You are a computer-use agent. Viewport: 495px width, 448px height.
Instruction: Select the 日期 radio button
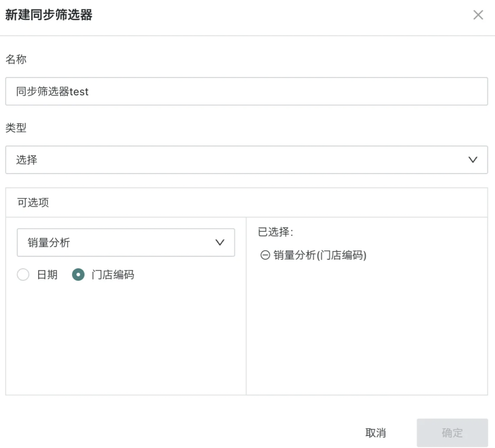[23, 275]
